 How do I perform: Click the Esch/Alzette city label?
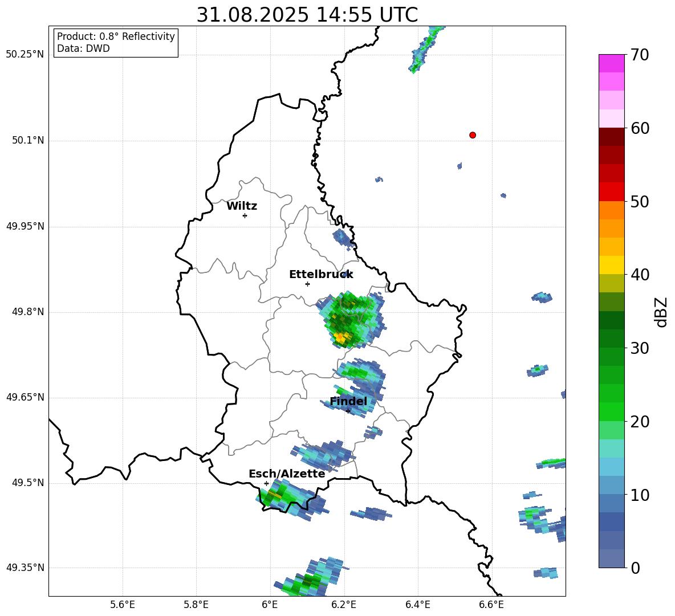[287, 474]
